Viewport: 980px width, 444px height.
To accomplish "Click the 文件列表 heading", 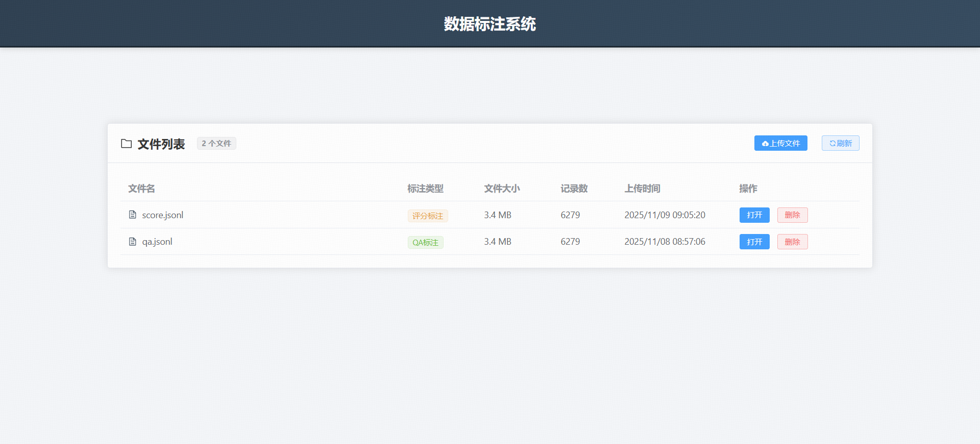I will (161, 144).
